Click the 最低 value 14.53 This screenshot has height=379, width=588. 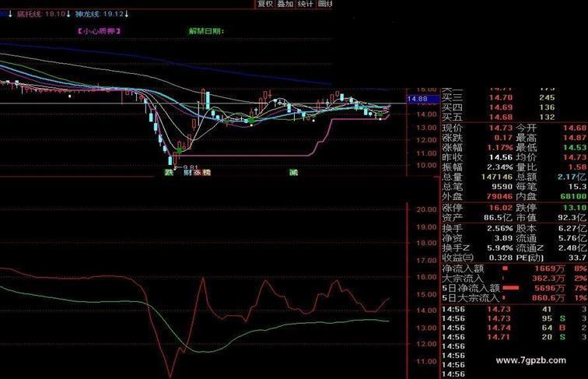point(575,147)
